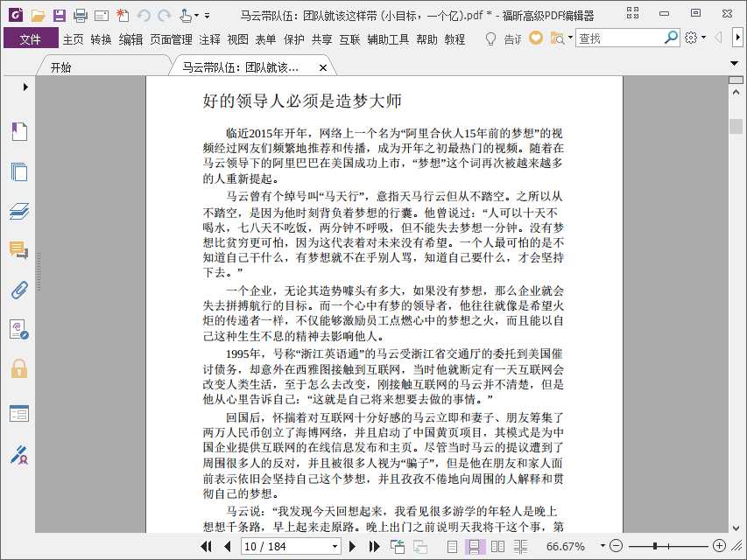Image resolution: width=747 pixels, height=560 pixels.
Task: Switch to the 转换 ribbon tab
Action: coord(101,39)
